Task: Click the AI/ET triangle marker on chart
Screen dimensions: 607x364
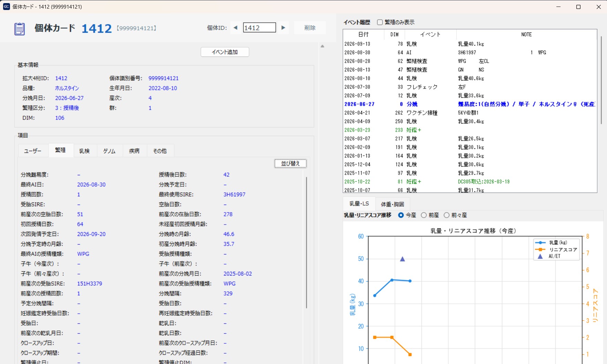Action: click(402, 259)
